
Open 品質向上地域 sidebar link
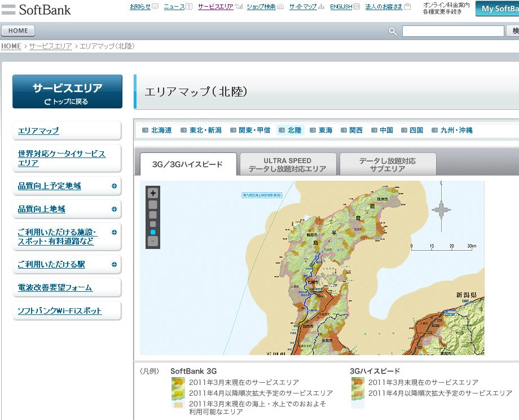pyautogui.click(x=41, y=209)
